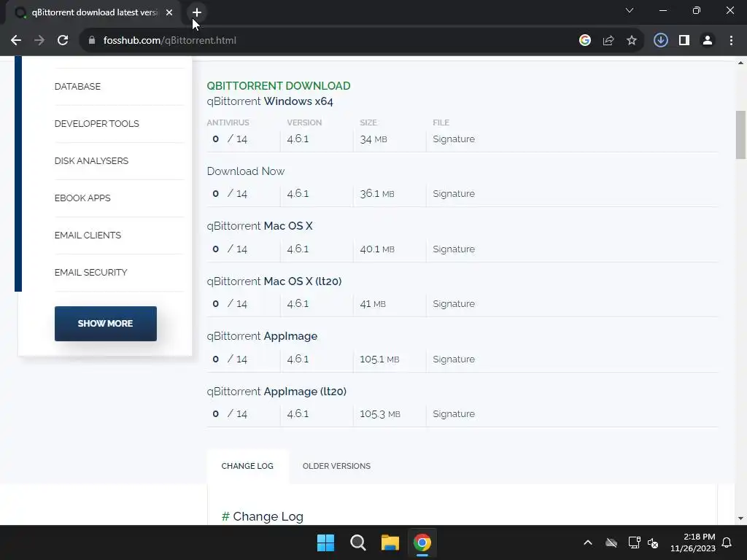
Task: Click the page scrollbar thumb
Action: coord(741,135)
